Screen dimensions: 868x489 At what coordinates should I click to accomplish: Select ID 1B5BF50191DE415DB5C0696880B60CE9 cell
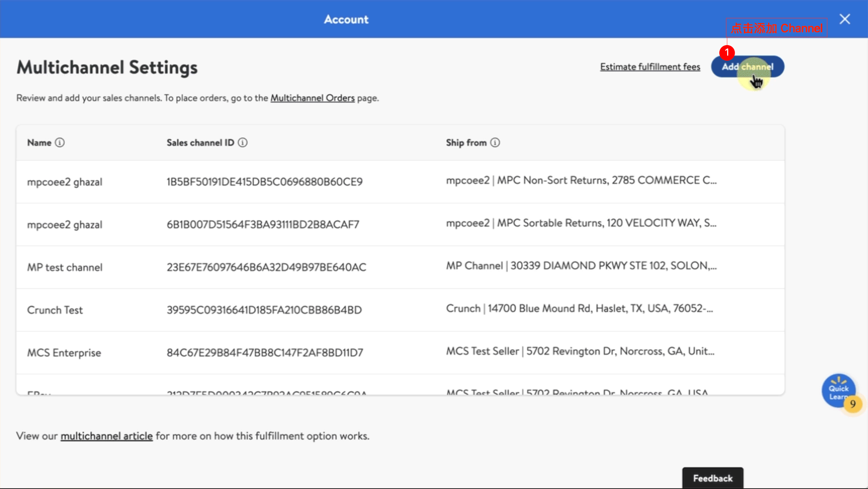[265, 182]
